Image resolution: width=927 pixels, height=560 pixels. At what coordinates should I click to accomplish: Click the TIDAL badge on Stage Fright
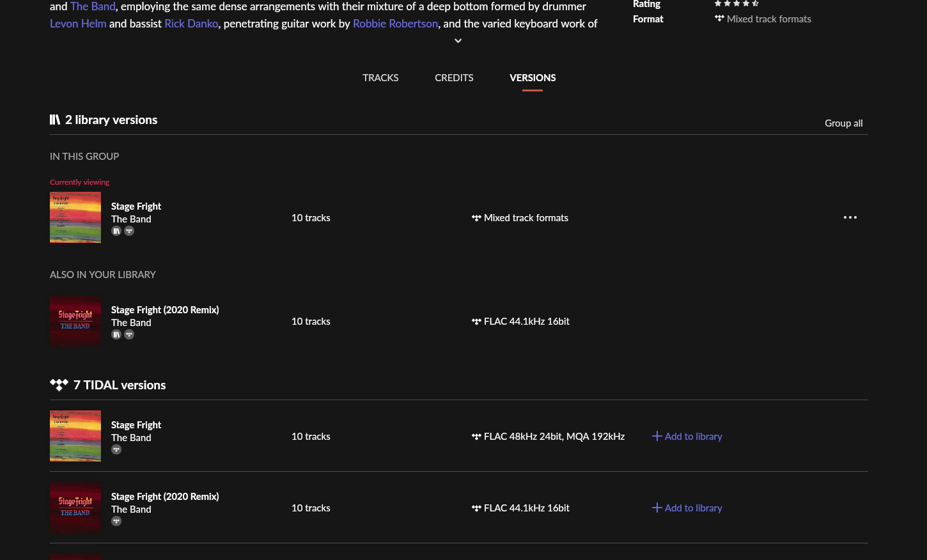point(129,231)
